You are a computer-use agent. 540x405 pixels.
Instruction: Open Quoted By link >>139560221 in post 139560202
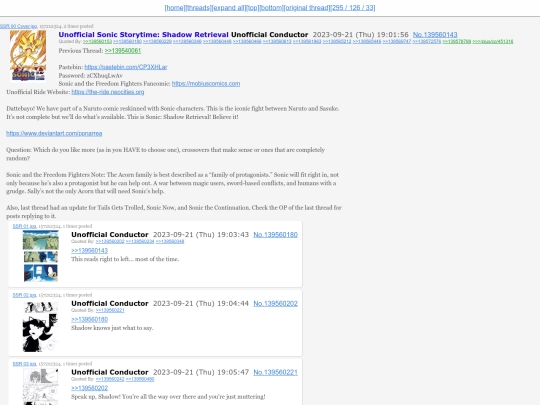tap(110, 310)
